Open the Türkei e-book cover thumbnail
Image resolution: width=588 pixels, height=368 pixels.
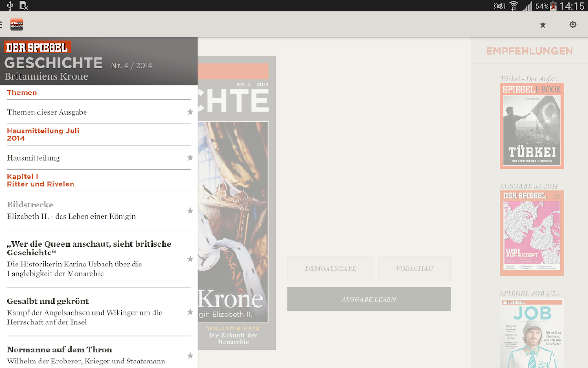pos(532,126)
